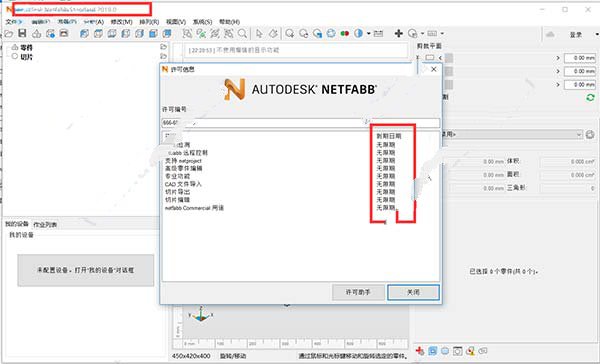The height and width of the screenshot is (364, 600).
Task: Click the machine workspace icon after the info-badge icon
Action: 64,33
